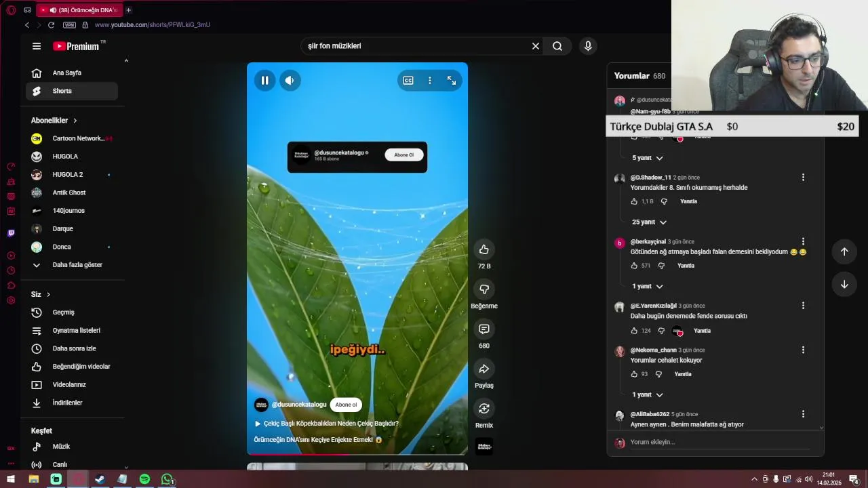
Task: Expand the Siz section
Action: coord(41,294)
